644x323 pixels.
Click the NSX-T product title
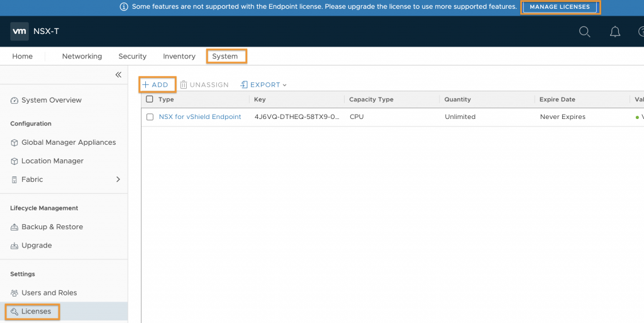46,31
